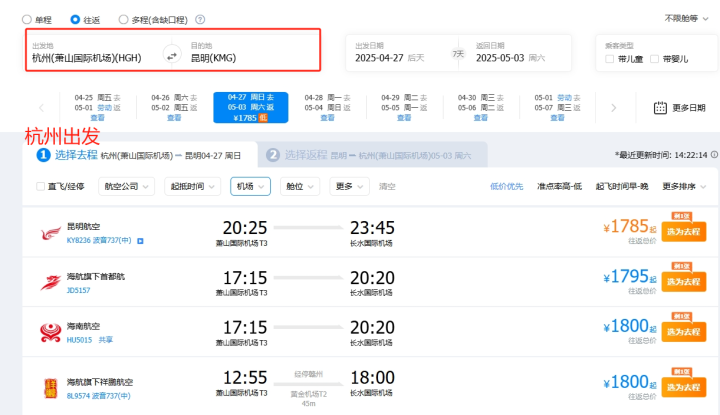Viewport: 720px width, 415px height.
Task: Choose the 8L9574 Lucky Air flight as outbound
Action: (x=683, y=387)
